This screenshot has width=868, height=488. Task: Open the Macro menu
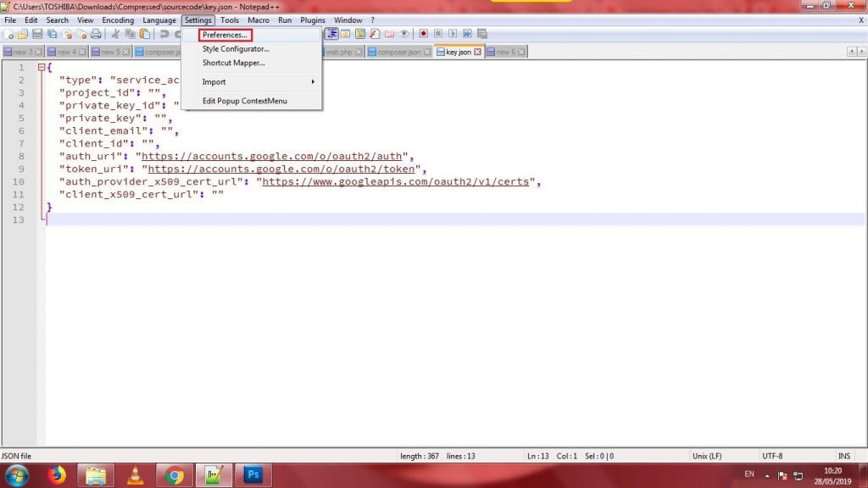[x=258, y=20]
